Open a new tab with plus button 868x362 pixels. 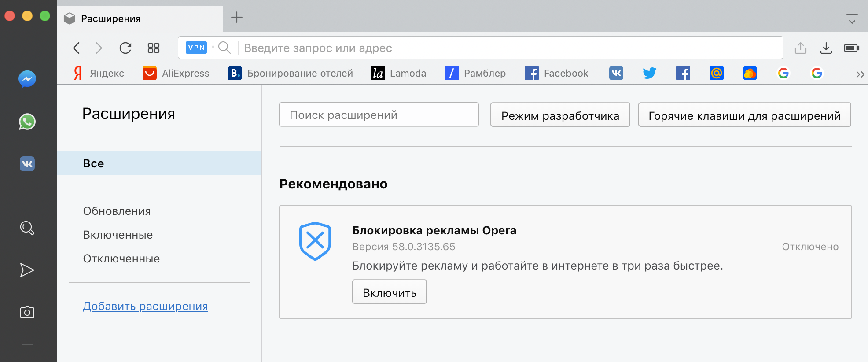(237, 18)
